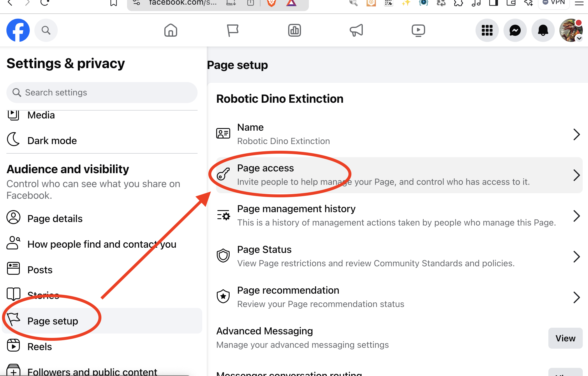Expand the Name row chevron

coord(576,134)
